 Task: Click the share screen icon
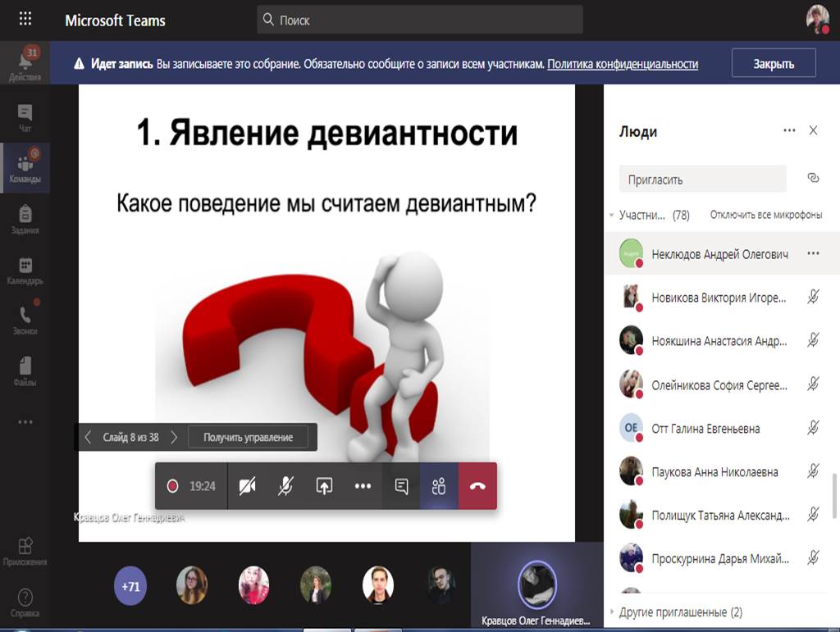click(324, 486)
